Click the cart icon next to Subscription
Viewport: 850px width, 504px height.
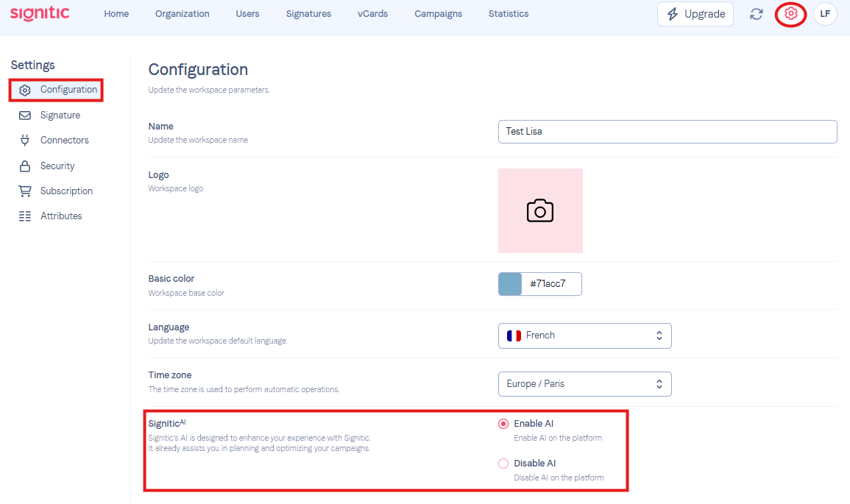click(x=25, y=191)
